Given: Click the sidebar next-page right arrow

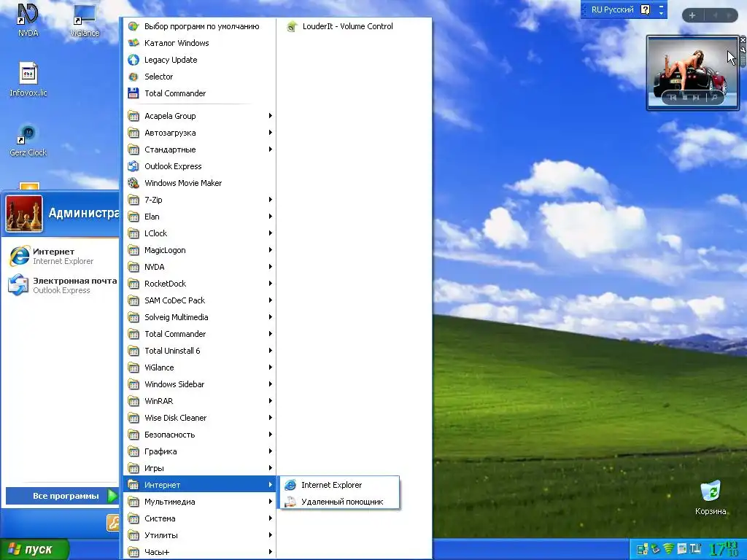Looking at the screenshot, I should point(729,15).
